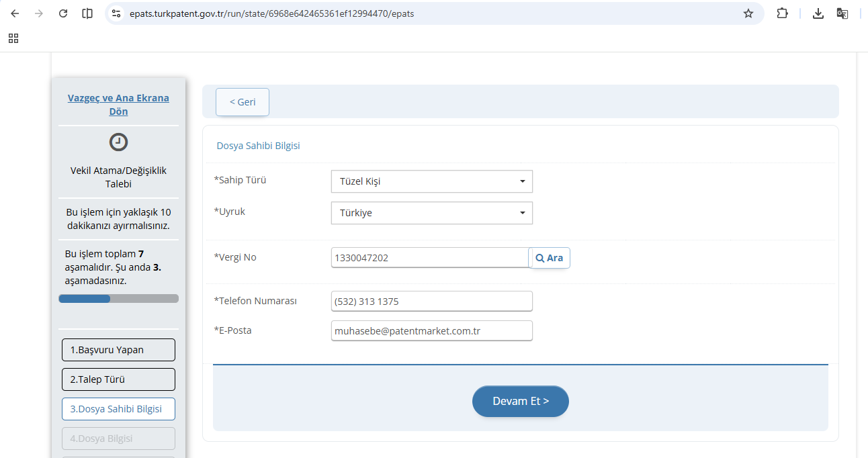Go to step 1.Başvuru Yapan
The image size is (868, 458).
118,350
